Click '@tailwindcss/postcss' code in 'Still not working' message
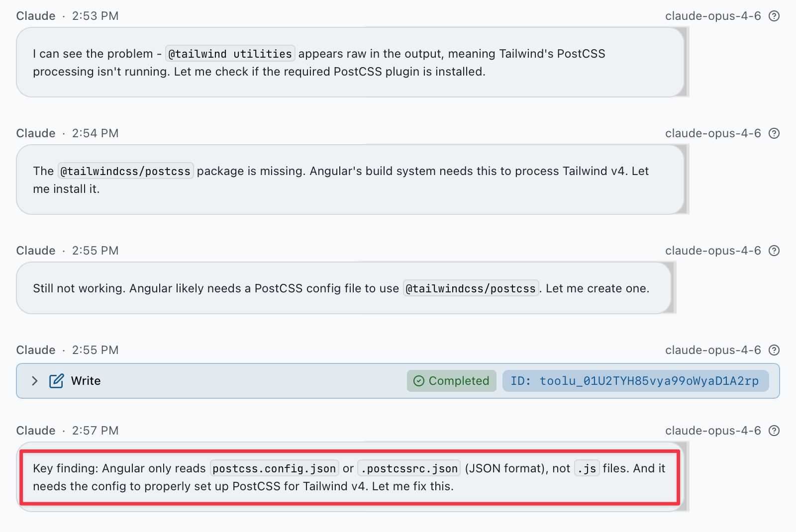The width and height of the screenshot is (796, 532). tap(471, 288)
